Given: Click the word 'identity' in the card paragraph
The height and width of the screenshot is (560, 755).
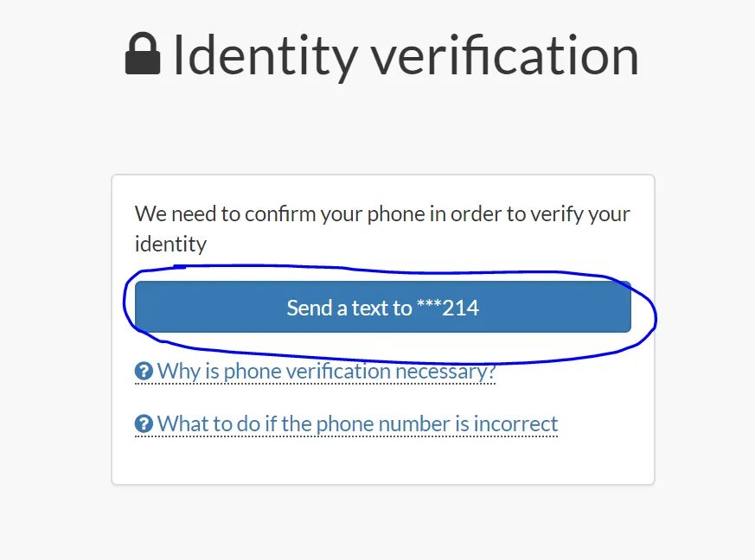Looking at the screenshot, I should coord(170,244).
